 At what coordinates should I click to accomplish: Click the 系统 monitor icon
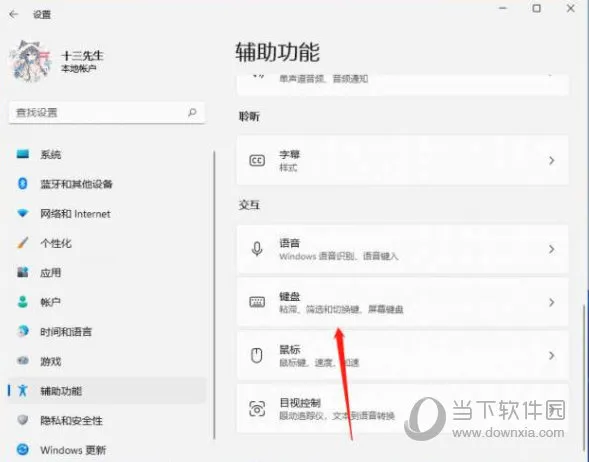pyautogui.click(x=23, y=154)
